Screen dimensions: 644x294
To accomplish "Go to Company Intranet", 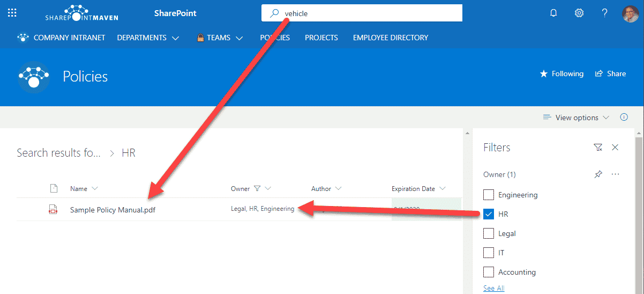I will [69, 38].
